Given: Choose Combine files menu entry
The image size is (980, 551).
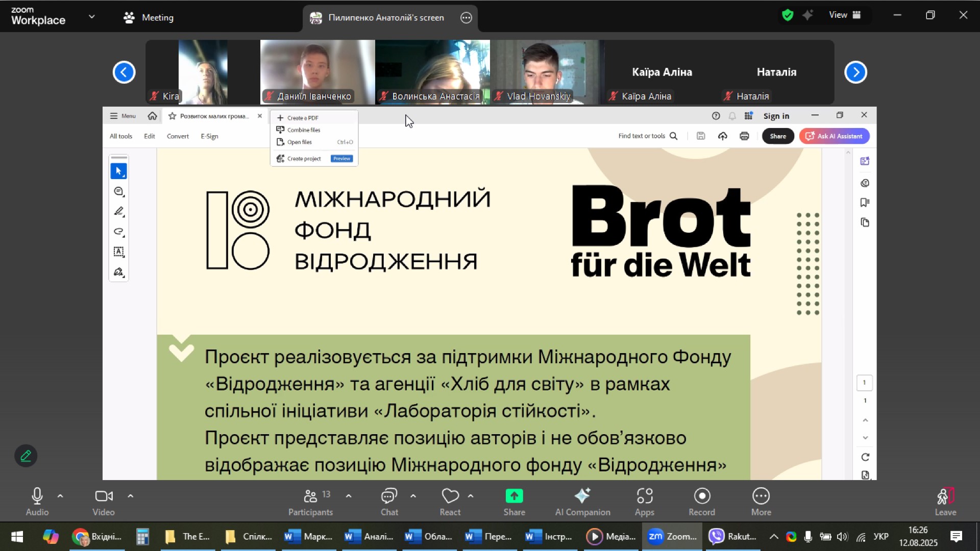Looking at the screenshot, I should 314,130.
